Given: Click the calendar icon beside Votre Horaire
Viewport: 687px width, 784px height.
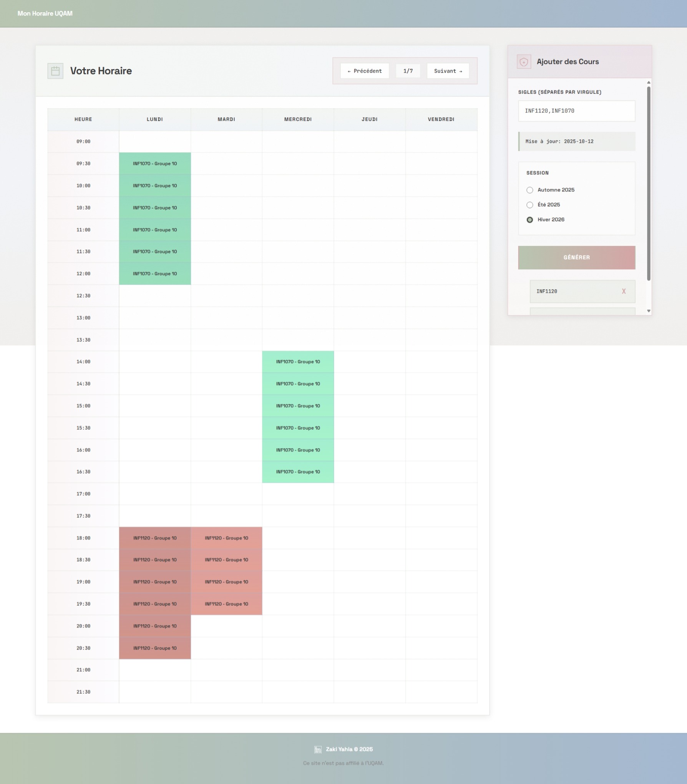Looking at the screenshot, I should (55, 71).
